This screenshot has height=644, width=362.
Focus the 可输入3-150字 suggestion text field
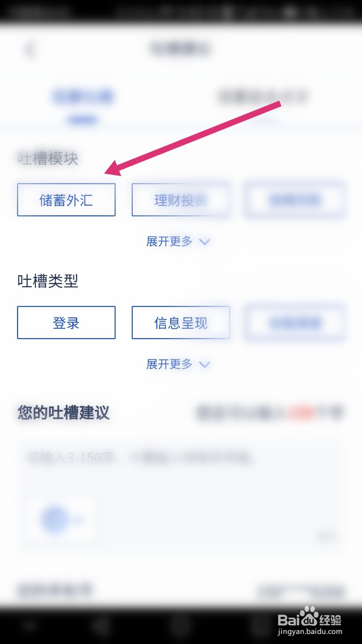pyautogui.click(x=181, y=496)
